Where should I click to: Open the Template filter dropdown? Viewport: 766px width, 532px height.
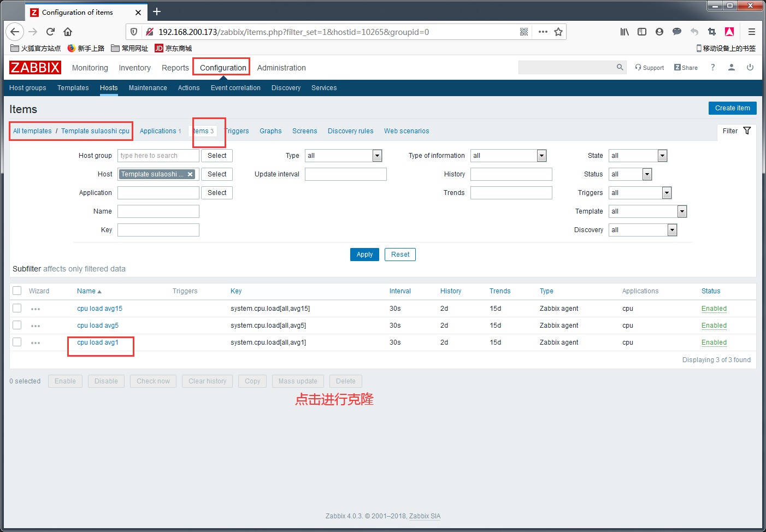pyautogui.click(x=647, y=211)
